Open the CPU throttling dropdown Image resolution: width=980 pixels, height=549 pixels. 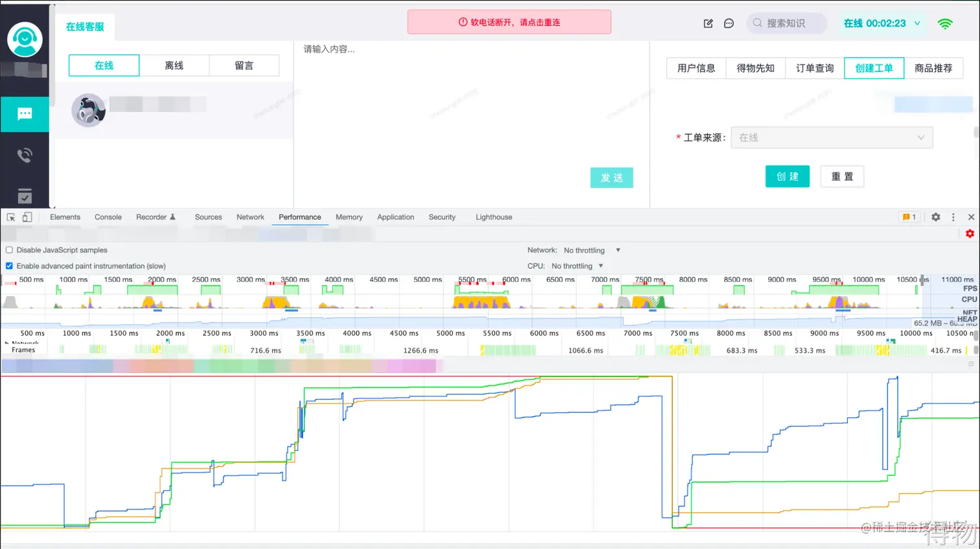577,266
